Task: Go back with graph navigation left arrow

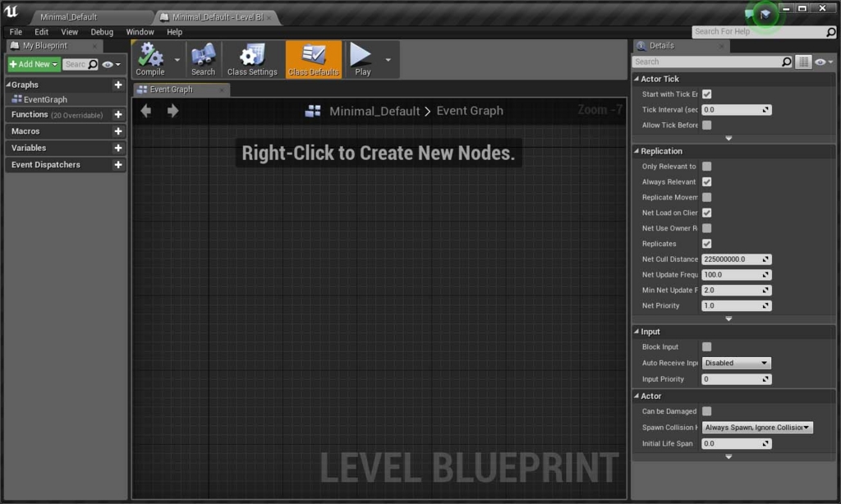Action: point(146,111)
